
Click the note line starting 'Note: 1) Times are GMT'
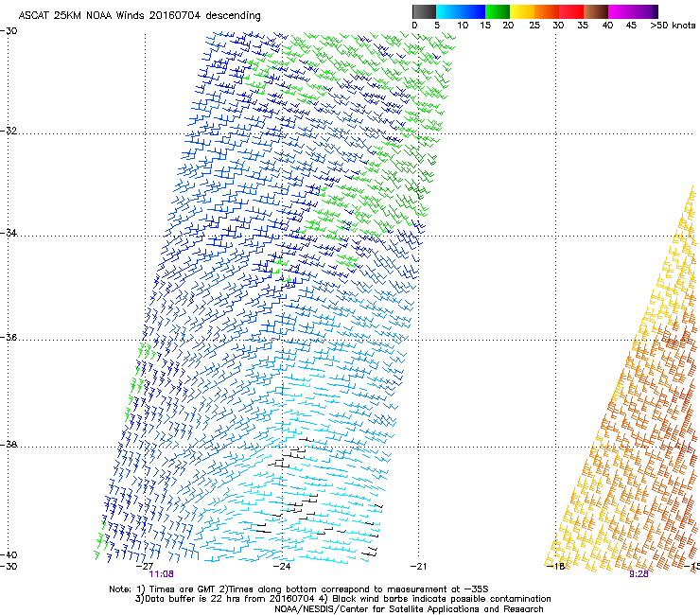point(299,589)
